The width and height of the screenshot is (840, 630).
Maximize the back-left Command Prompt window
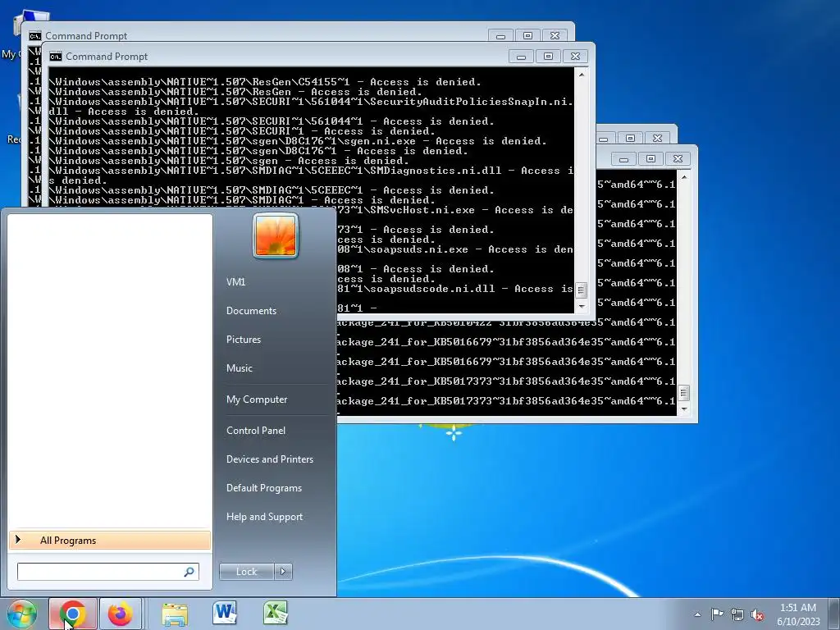527,36
